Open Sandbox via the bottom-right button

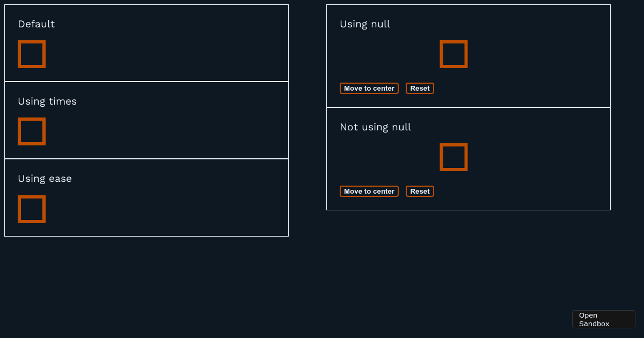coord(603,319)
